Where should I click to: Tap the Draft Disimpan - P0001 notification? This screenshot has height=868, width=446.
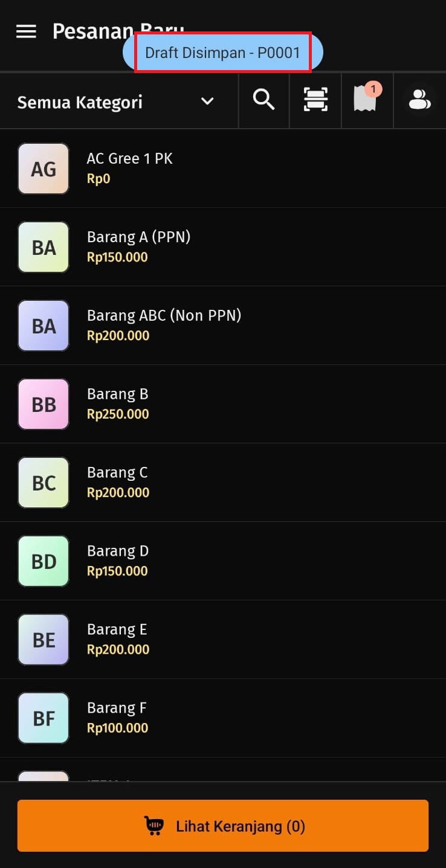coord(222,53)
